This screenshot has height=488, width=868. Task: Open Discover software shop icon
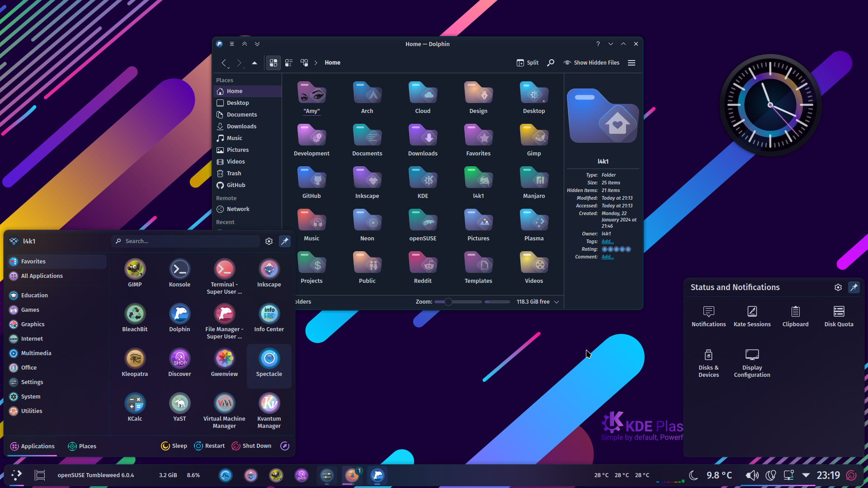click(x=179, y=362)
